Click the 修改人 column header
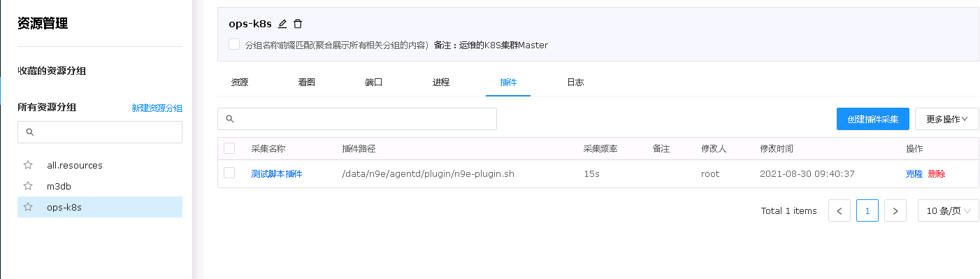The height and width of the screenshot is (279, 980). (x=714, y=149)
